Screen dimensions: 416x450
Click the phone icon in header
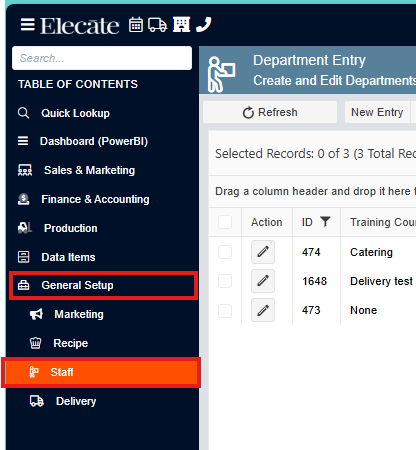(x=204, y=25)
